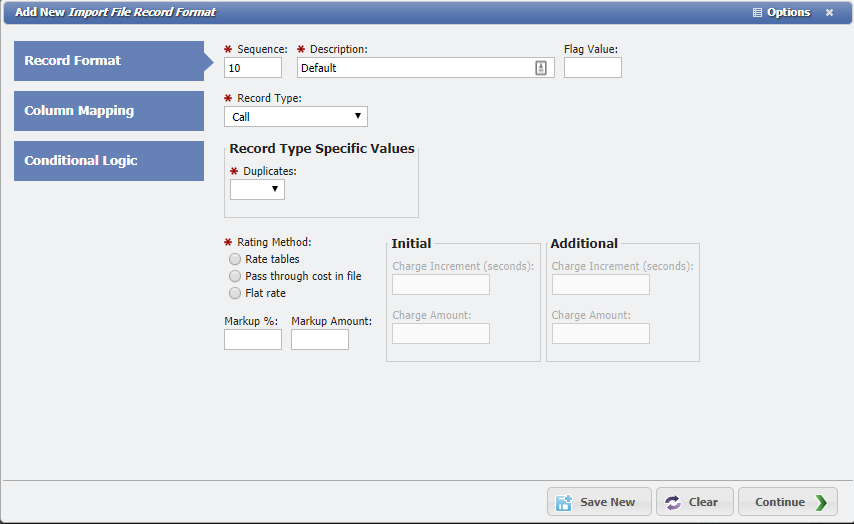The width and height of the screenshot is (854, 524).
Task: Focus the Flag Value text box
Action: (x=592, y=68)
